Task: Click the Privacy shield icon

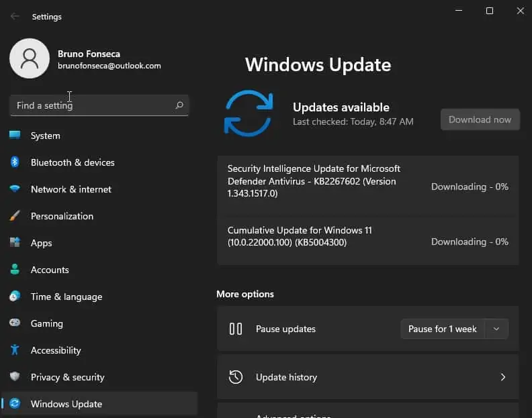Action: [x=15, y=376]
